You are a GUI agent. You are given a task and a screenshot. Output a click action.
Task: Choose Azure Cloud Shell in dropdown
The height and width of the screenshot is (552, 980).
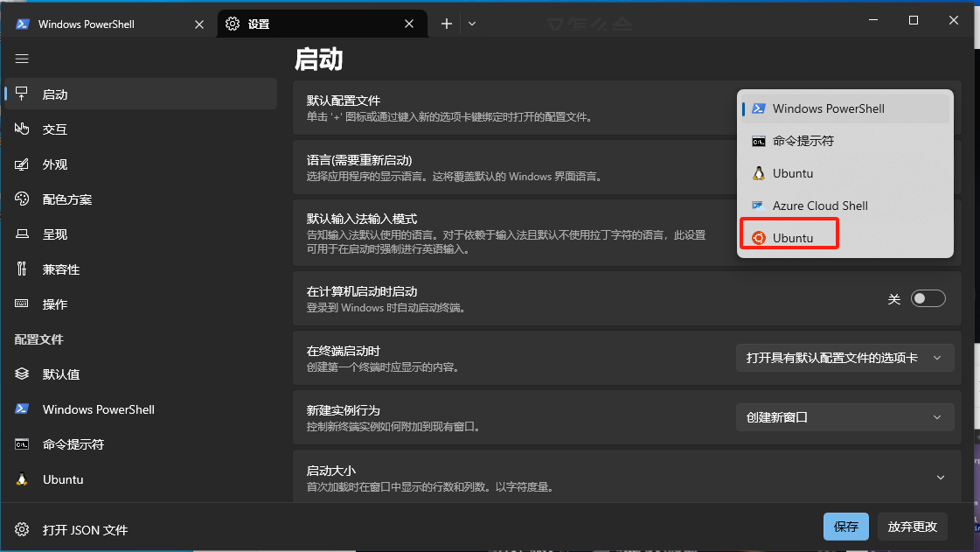click(x=845, y=206)
